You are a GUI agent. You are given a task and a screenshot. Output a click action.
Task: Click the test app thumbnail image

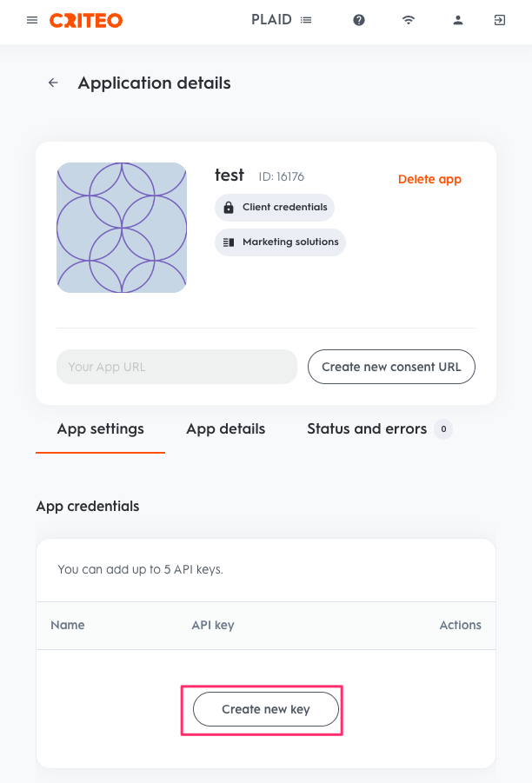pos(122,228)
